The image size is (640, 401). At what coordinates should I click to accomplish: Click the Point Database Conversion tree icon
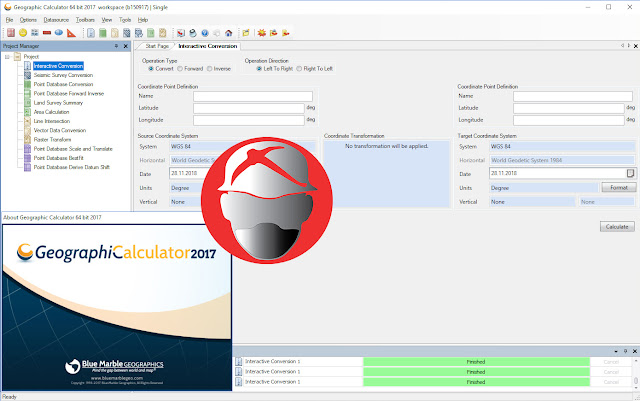coord(27,84)
